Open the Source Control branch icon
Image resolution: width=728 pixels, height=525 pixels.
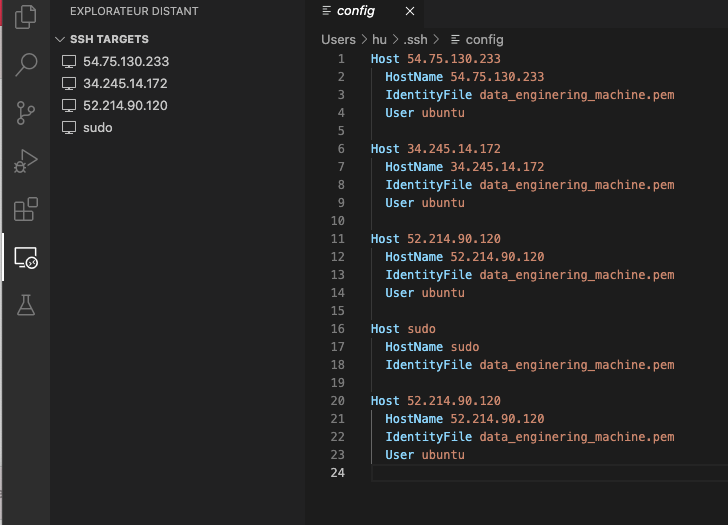[26, 113]
